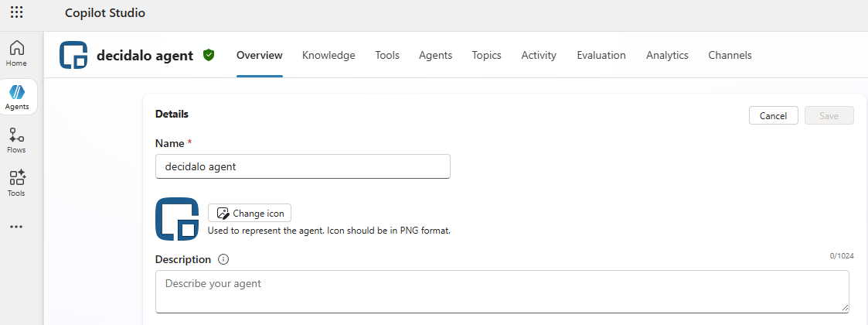Screen dimensions: 868x325
Task: Click the Name input field
Action: pyautogui.click(x=303, y=166)
